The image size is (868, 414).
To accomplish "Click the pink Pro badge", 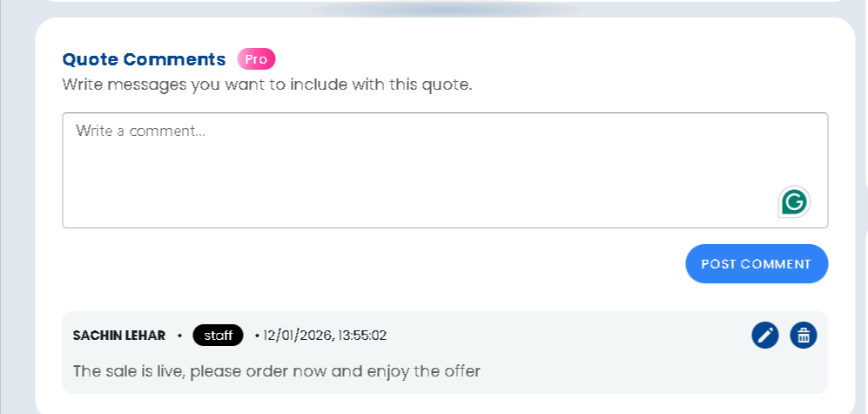I will click(256, 59).
